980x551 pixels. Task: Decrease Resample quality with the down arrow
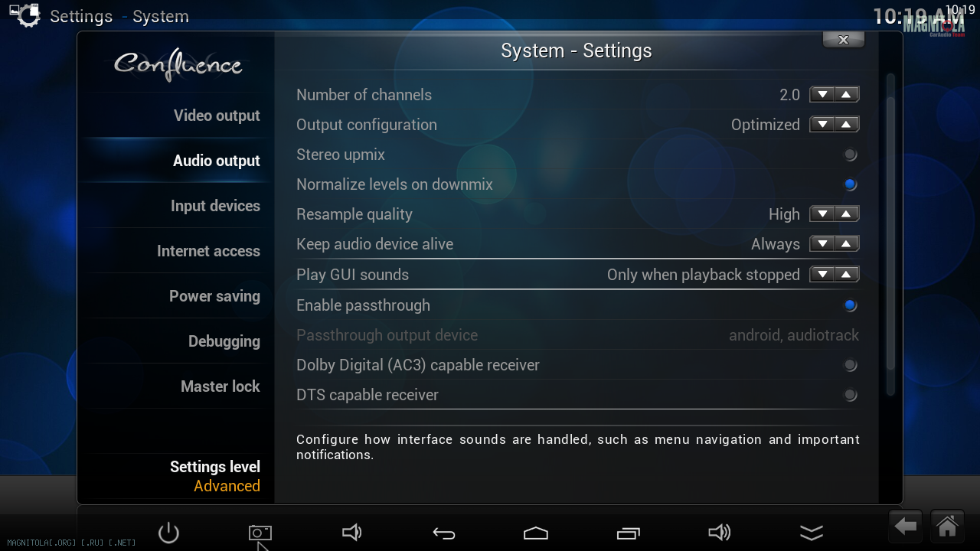point(822,214)
